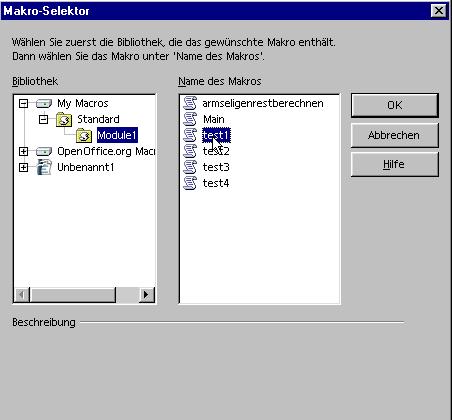Viewport: 452px width, 420px height.
Task: Click the OpenOffice.org Macros drive icon
Action: coord(44,152)
